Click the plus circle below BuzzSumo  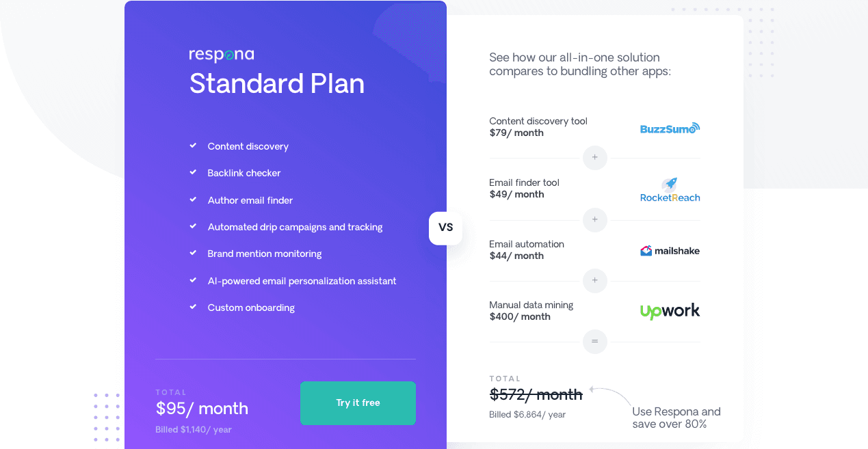coord(594,158)
